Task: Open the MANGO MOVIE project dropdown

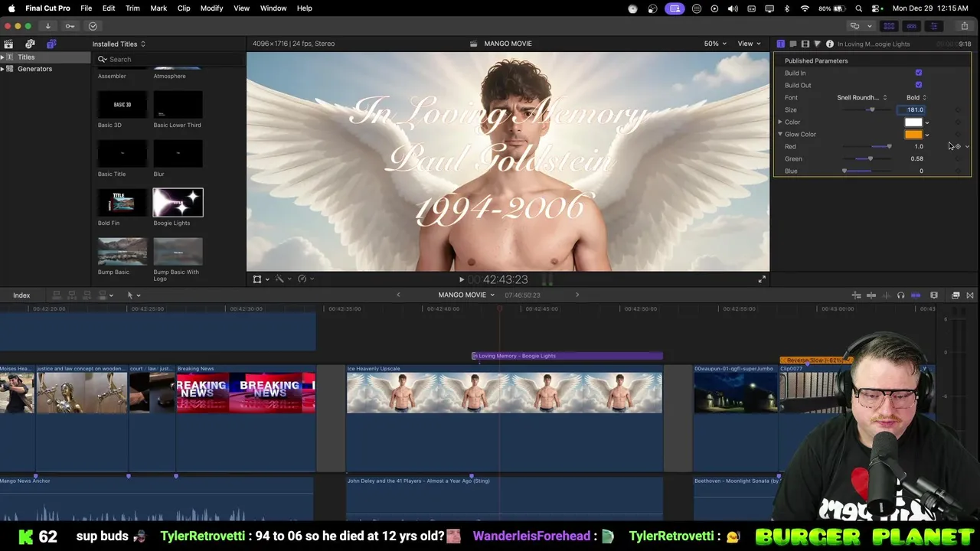Action: click(466, 295)
